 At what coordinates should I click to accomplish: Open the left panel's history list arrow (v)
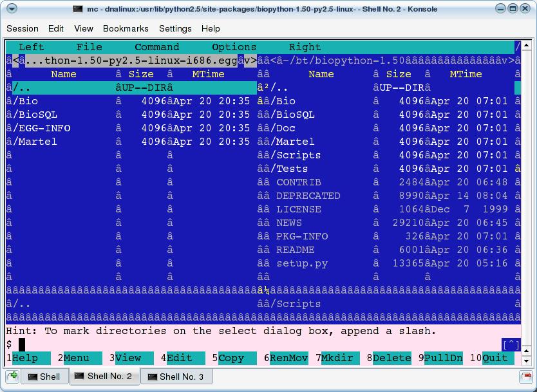[247, 61]
